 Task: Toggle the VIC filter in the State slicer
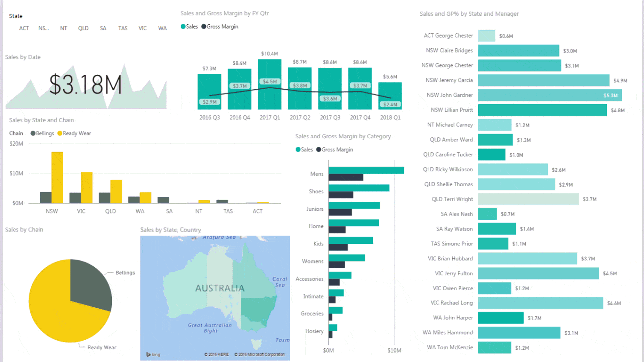(x=142, y=28)
